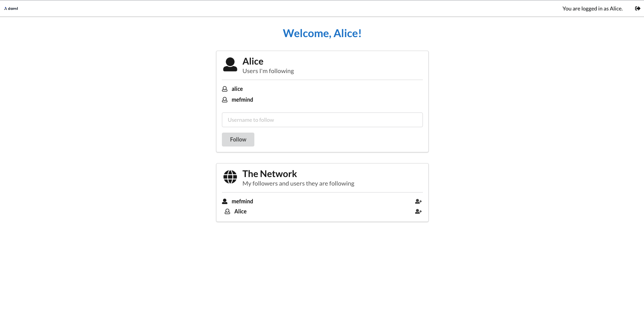Follow Alice using the add-user icon
The image size is (644, 334).
pyautogui.click(x=418, y=211)
